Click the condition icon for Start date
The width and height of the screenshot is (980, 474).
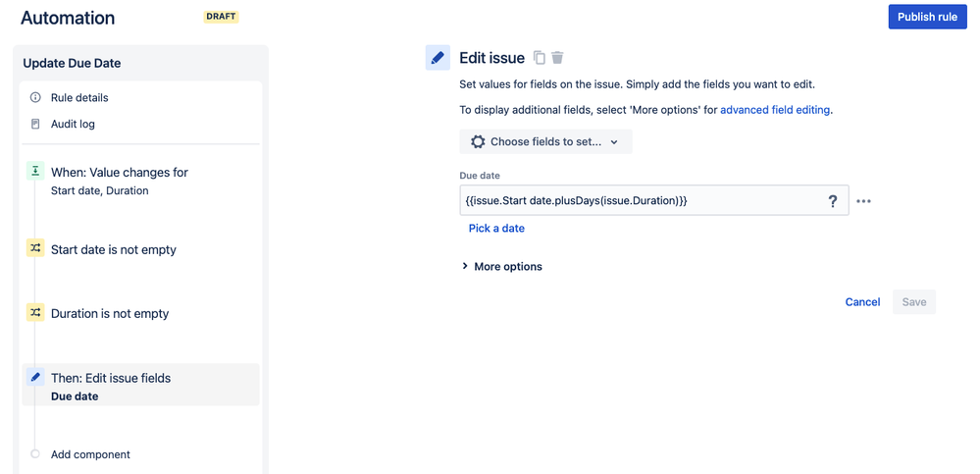(35, 248)
